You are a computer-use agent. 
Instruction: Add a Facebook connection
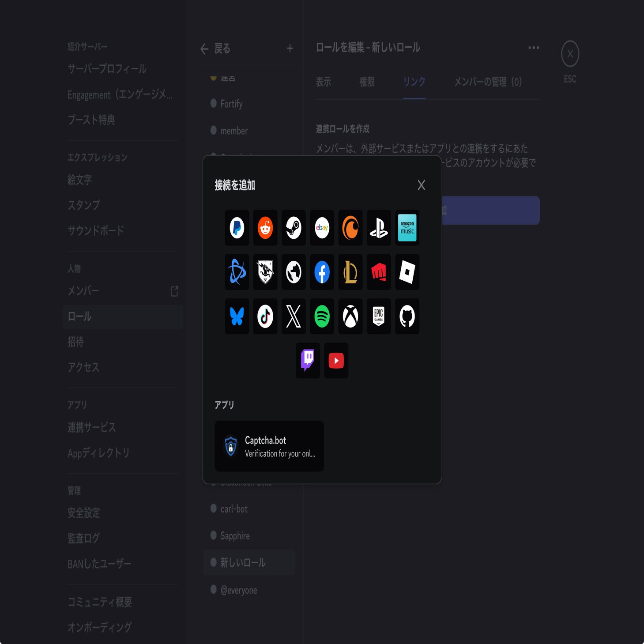coord(322,272)
